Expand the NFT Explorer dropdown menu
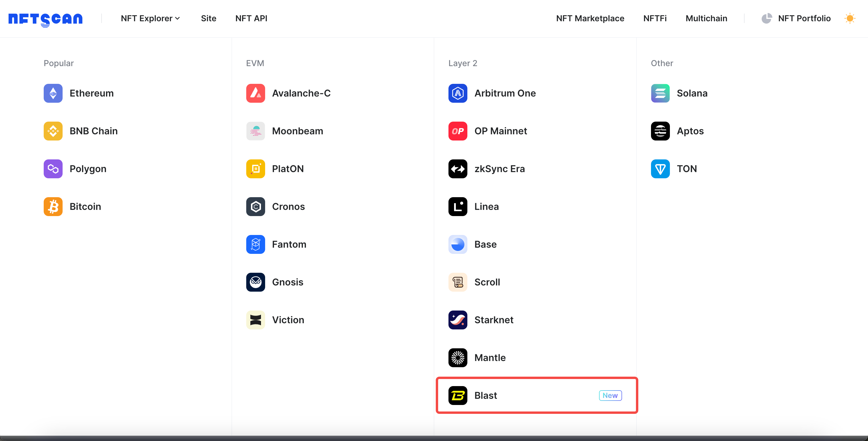Image resolution: width=868 pixels, height=441 pixels. [x=150, y=19]
